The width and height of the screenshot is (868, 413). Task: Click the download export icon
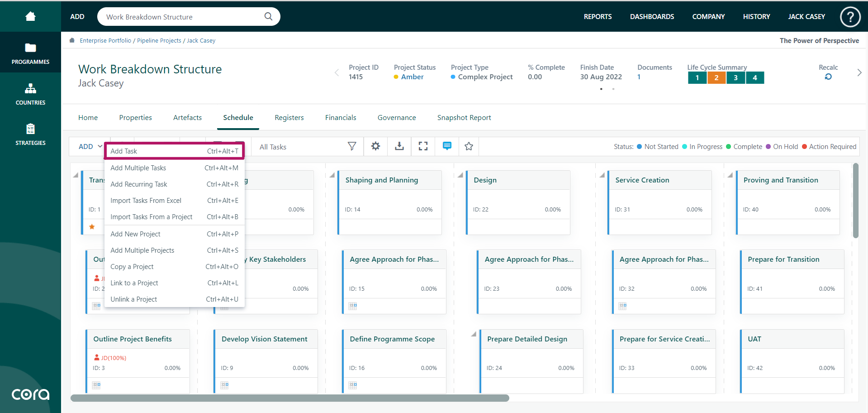point(399,146)
